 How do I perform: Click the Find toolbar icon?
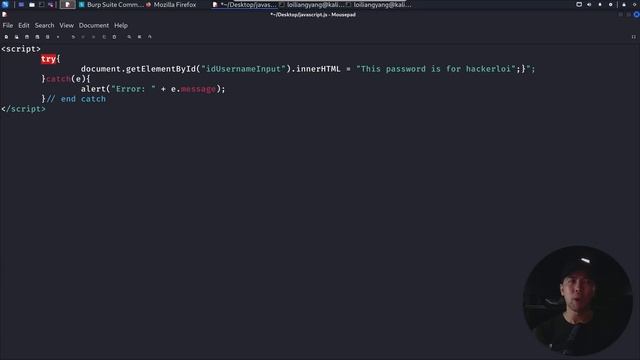129,37
